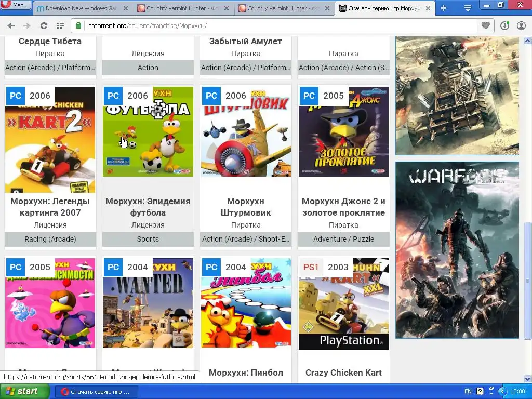
Task: Reload the page with refresh icon
Action: (x=44, y=26)
